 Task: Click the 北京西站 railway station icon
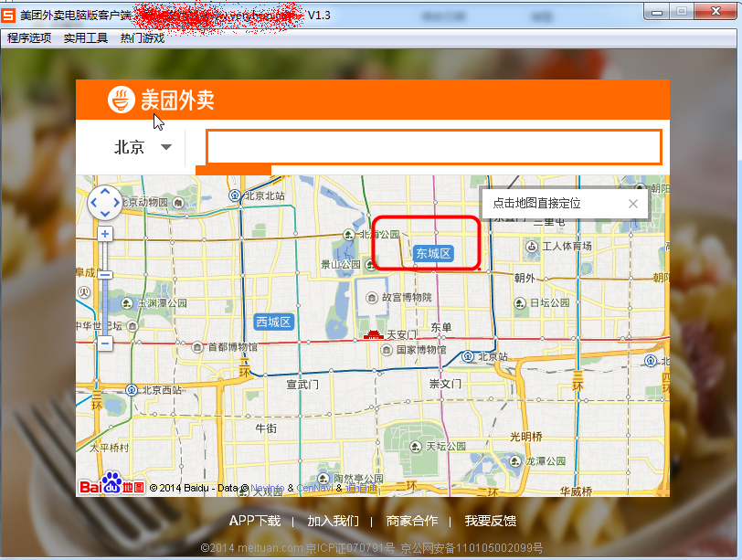(x=132, y=390)
